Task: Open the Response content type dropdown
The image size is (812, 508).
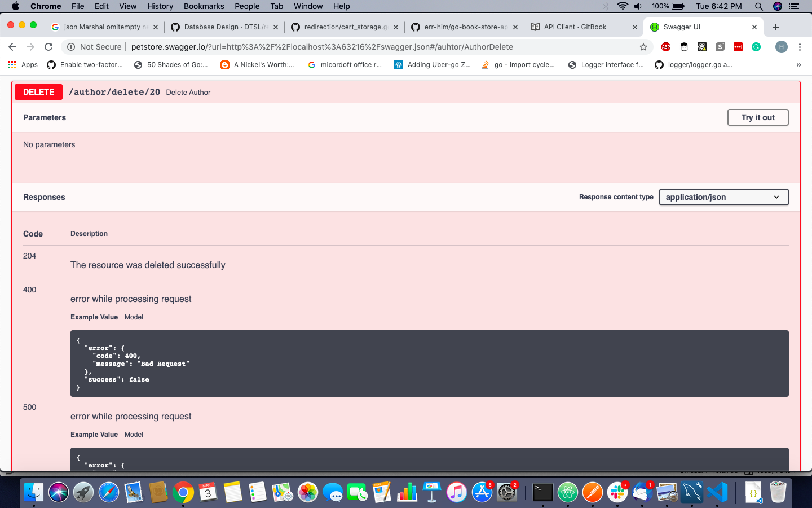Action: (723, 197)
